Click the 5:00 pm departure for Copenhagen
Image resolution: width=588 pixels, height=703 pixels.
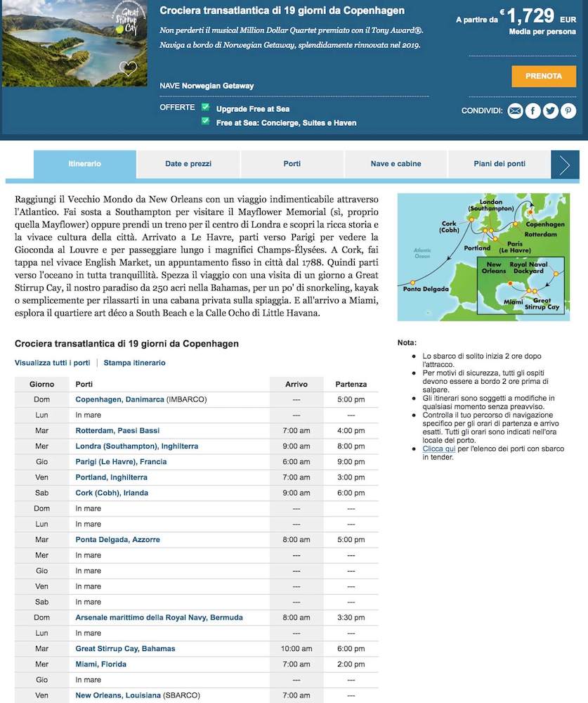351,399
